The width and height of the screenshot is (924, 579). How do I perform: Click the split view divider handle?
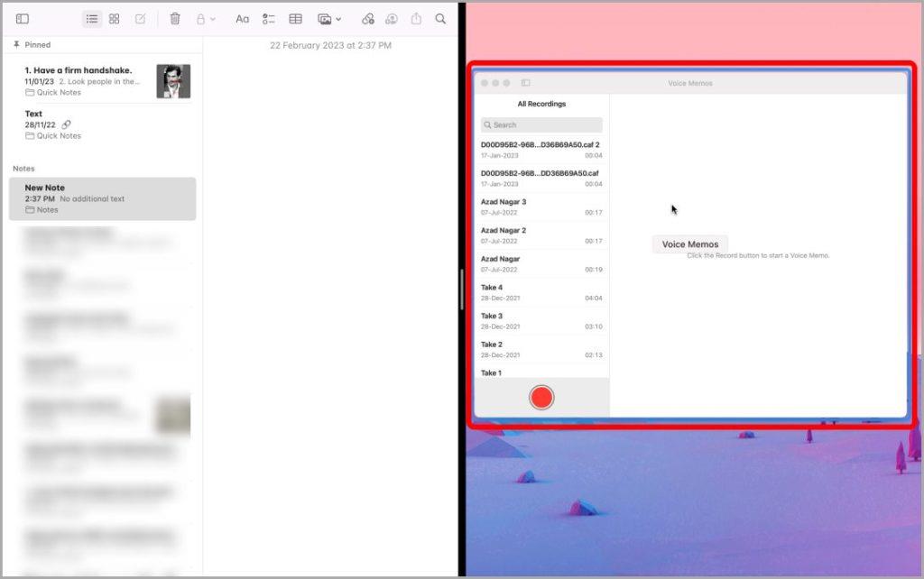462,289
